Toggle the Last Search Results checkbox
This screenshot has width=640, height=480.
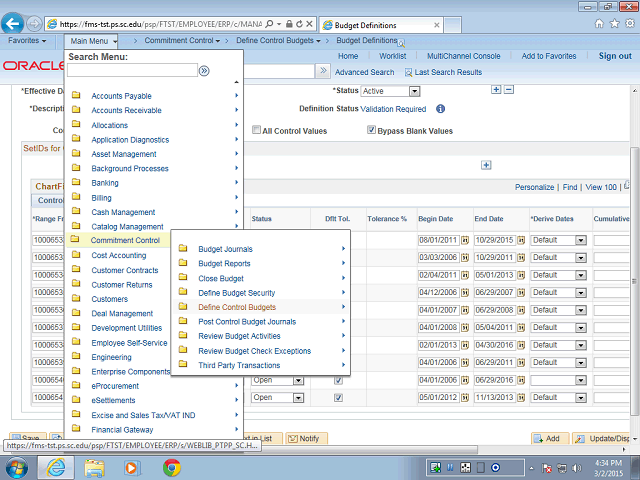tap(408, 72)
